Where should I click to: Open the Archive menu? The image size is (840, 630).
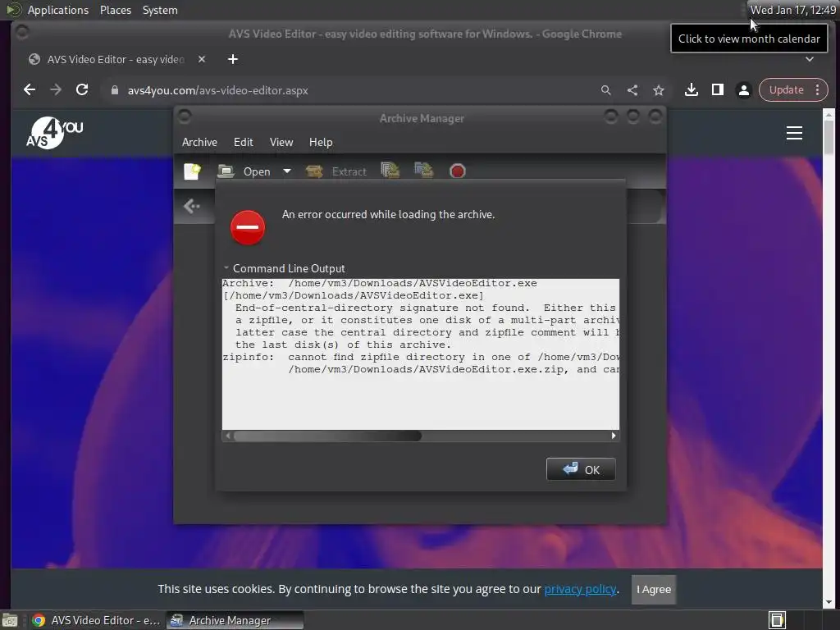[x=199, y=142]
